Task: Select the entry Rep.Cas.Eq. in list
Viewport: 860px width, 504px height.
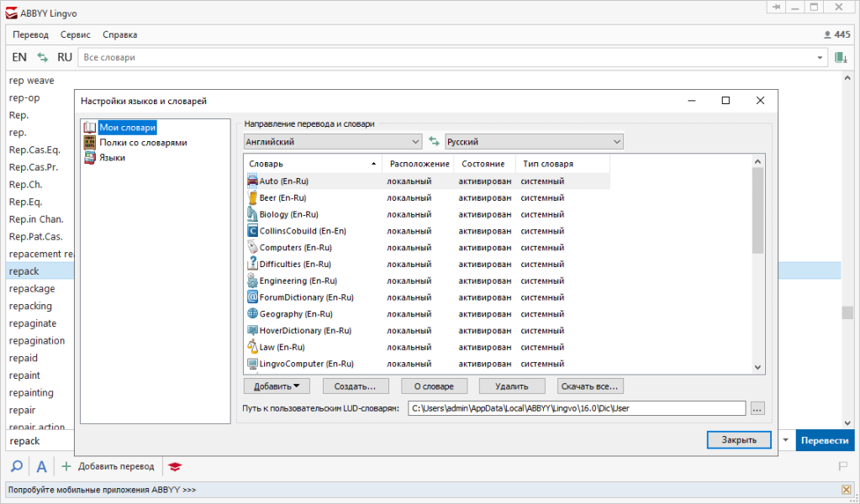Action: click(34, 150)
